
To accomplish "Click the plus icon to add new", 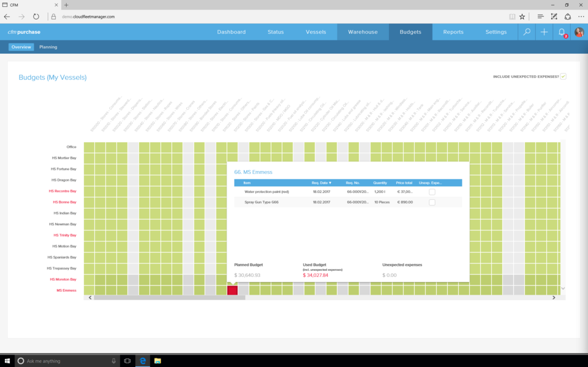I will [x=544, y=32].
